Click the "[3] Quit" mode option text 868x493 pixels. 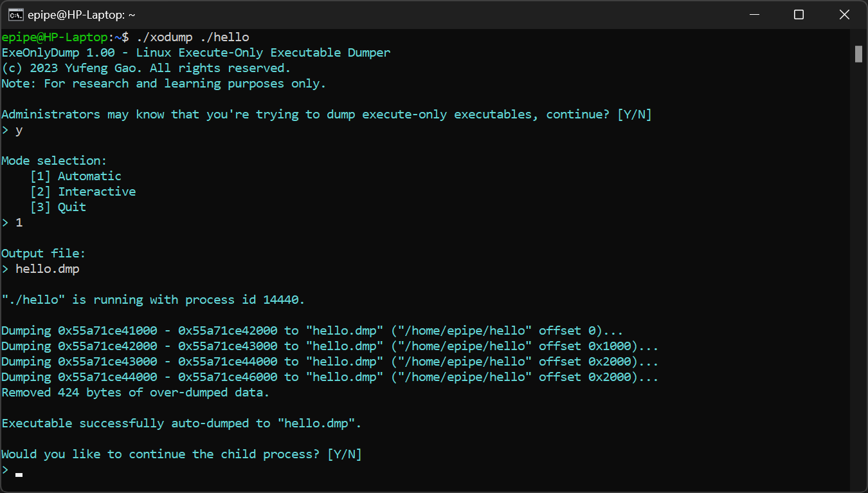tap(58, 207)
